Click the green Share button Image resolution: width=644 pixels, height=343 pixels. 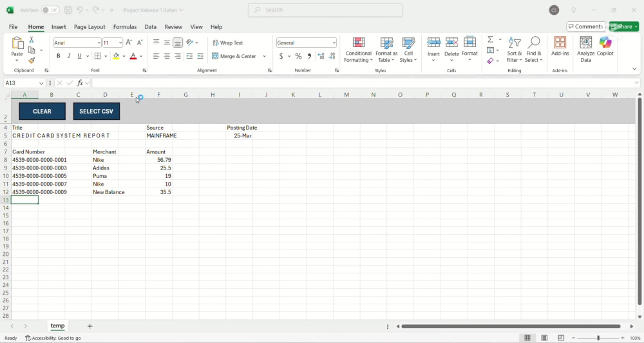click(624, 26)
